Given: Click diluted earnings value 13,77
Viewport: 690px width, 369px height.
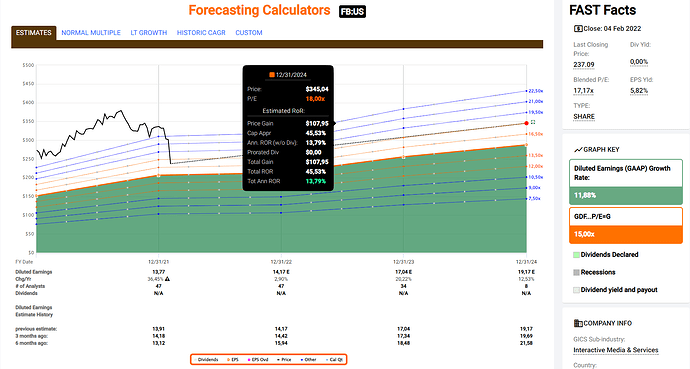Looking at the screenshot, I should tap(158, 272).
